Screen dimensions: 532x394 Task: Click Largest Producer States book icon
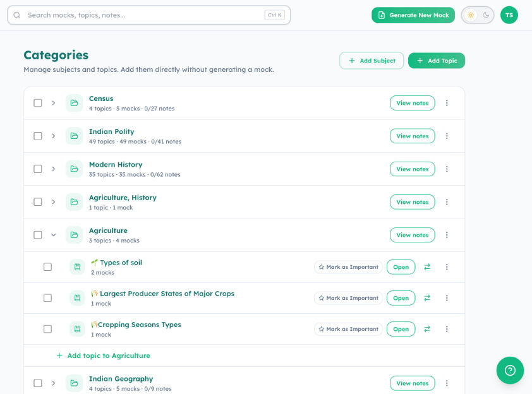pos(77,298)
